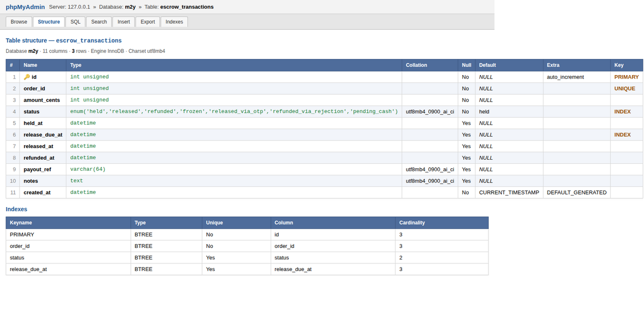Image resolution: width=644 pixels, height=330 pixels.
Task: Click BTREE type in PRIMARY index row
Action: click(143, 235)
